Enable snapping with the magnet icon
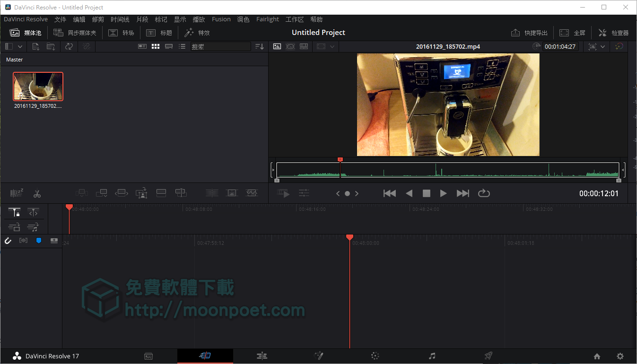This screenshot has width=637, height=364. (8, 240)
